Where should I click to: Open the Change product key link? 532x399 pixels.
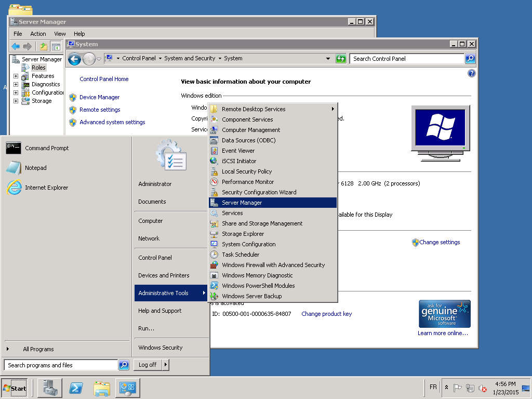click(326, 314)
